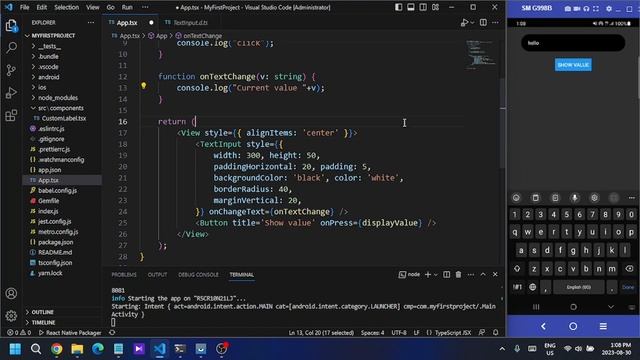
Task: Close the terminal panel
Action: [x=495, y=275]
